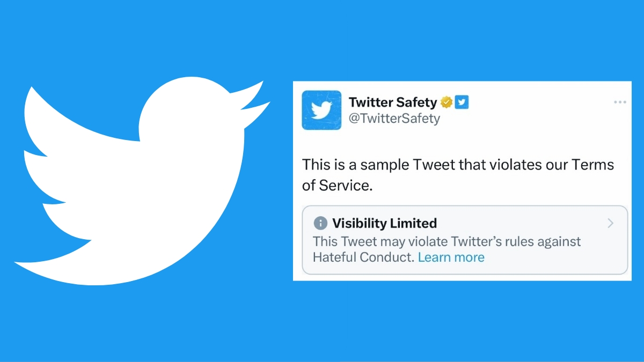
Task: Click the large white Twitter bird logo
Action: (142, 182)
